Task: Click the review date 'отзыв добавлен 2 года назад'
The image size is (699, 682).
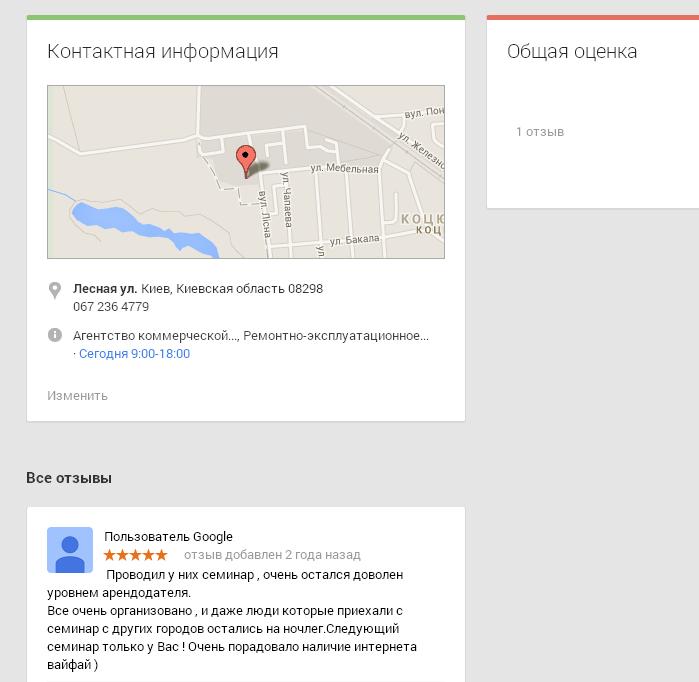Action: pos(272,555)
